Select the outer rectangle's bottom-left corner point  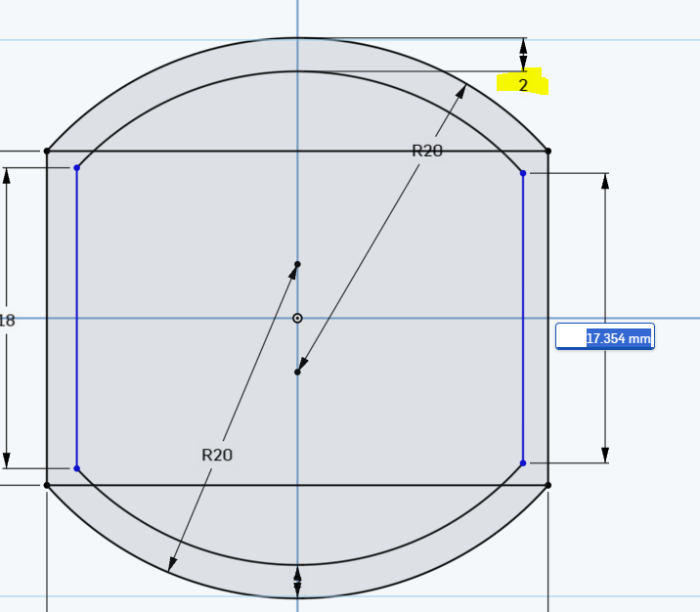tap(47, 485)
